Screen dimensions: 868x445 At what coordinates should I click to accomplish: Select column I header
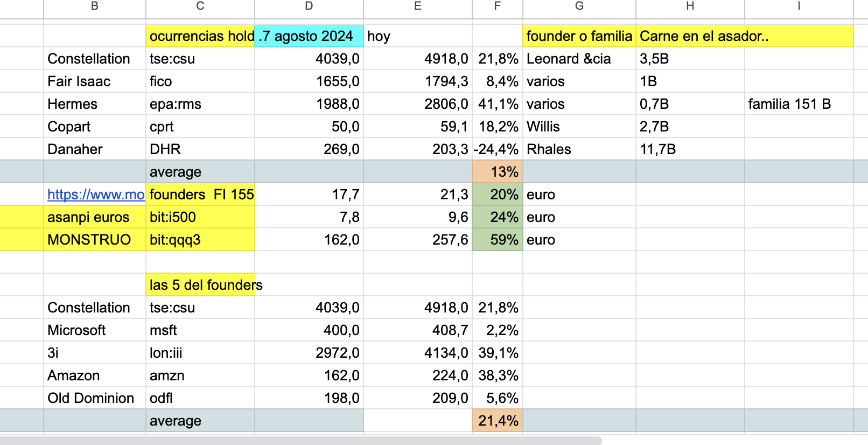[799, 6]
